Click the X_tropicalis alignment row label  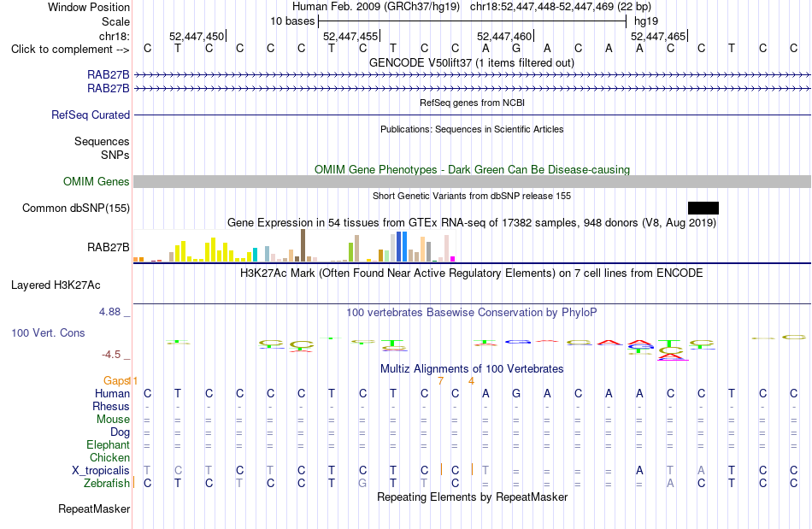101,471
